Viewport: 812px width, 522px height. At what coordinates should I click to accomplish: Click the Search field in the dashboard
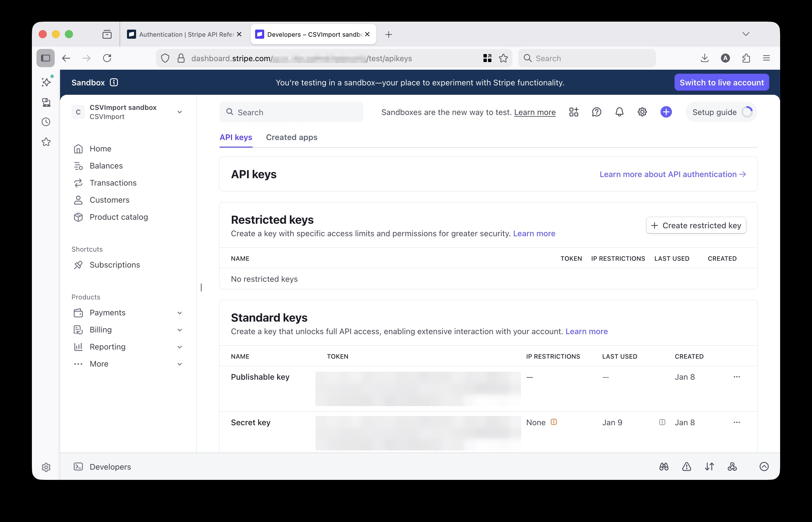pos(292,112)
